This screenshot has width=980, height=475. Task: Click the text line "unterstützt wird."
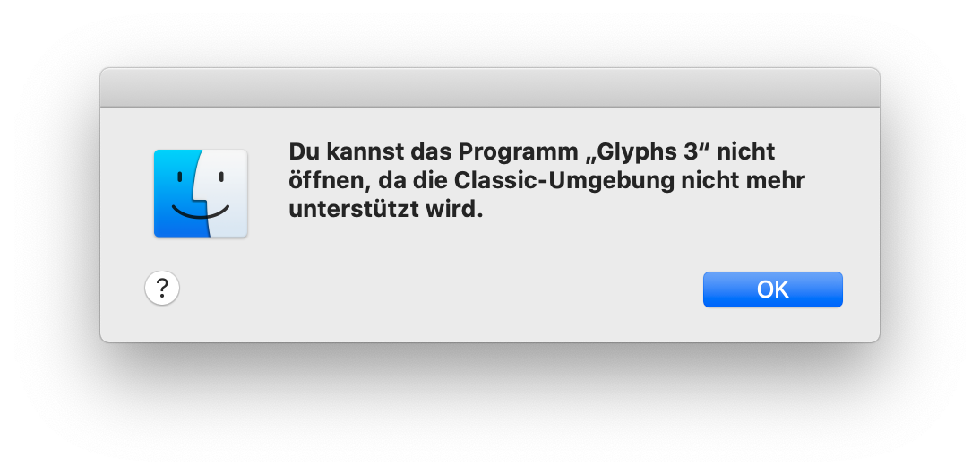385,210
